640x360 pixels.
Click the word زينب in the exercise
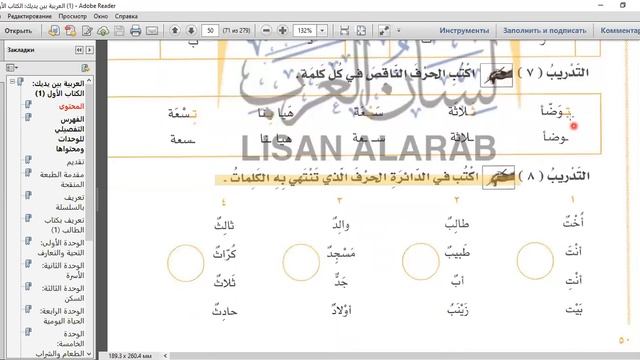pyautogui.click(x=458, y=310)
